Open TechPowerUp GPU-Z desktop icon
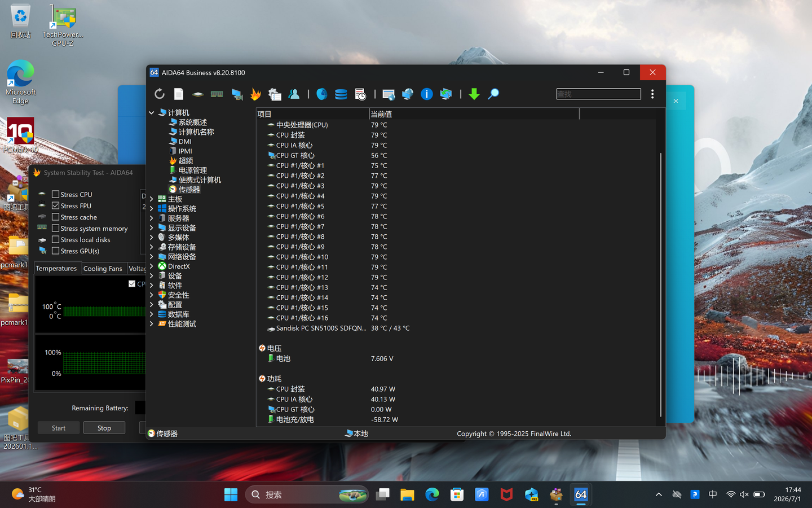The width and height of the screenshot is (812, 508). pyautogui.click(x=63, y=25)
